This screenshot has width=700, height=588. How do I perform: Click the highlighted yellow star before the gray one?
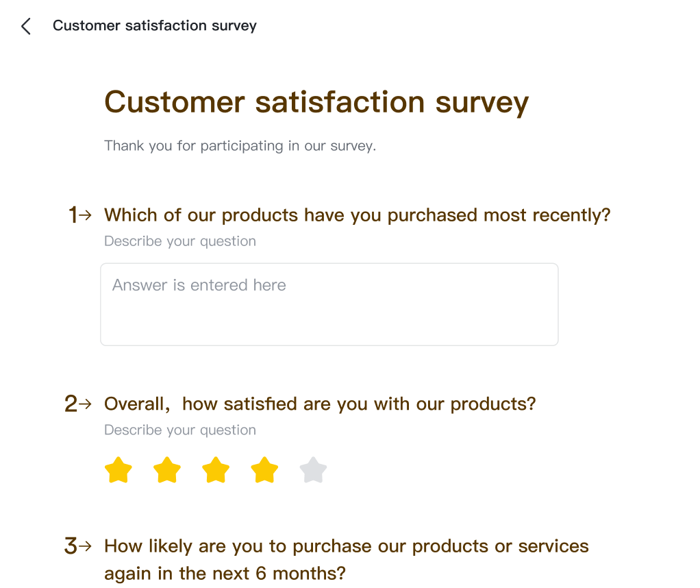click(x=264, y=470)
